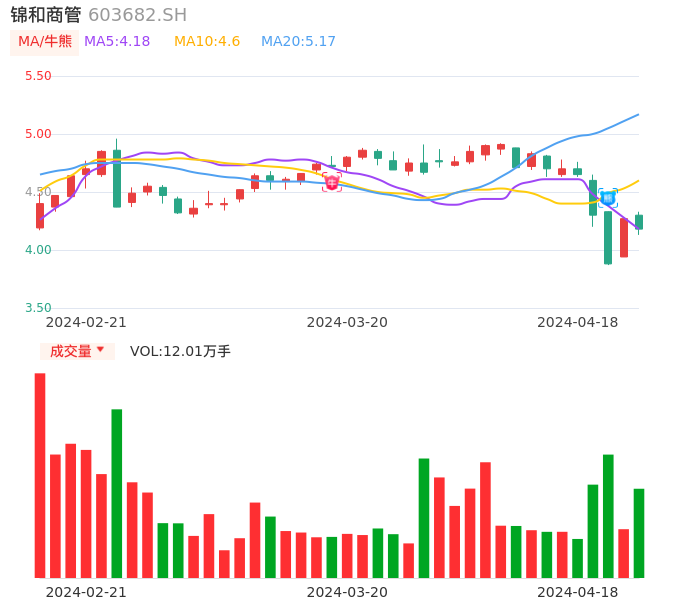The image size is (686, 606).
Task: Select the MA/牛熊 indicator tab
Action: tap(44, 42)
